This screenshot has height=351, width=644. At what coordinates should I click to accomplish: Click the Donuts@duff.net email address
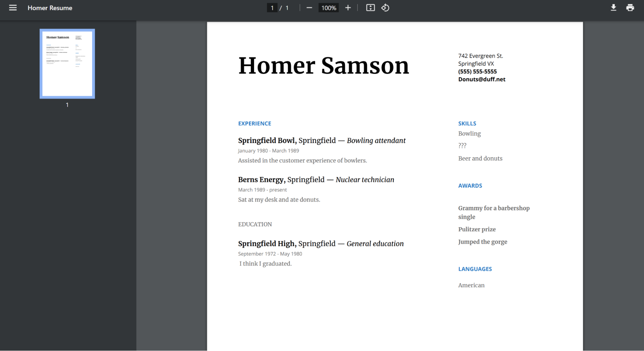tap(482, 79)
